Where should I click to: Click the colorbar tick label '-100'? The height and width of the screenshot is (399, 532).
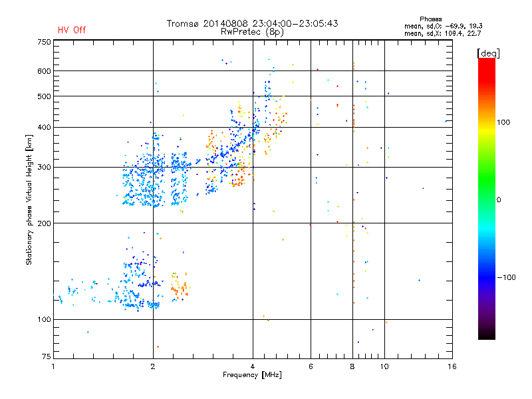coord(506,277)
